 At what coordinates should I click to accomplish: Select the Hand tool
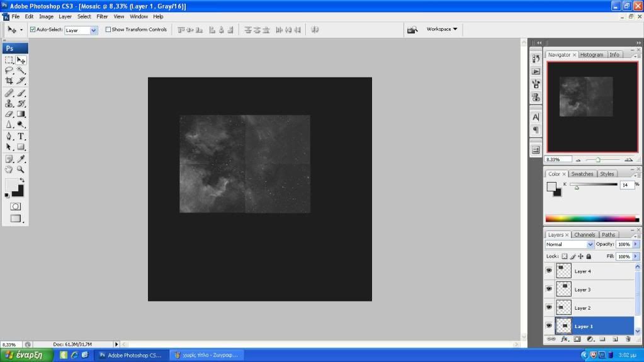click(x=9, y=169)
